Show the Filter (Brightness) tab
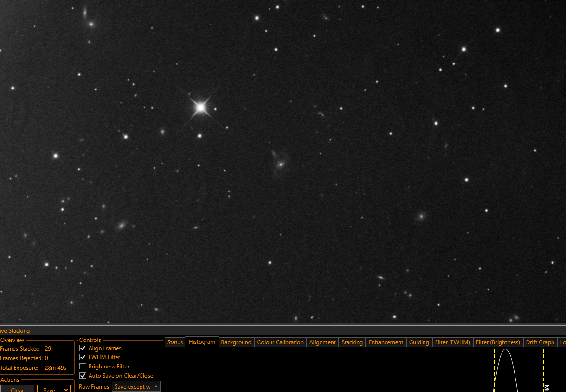This screenshot has width=566, height=392. (498, 342)
